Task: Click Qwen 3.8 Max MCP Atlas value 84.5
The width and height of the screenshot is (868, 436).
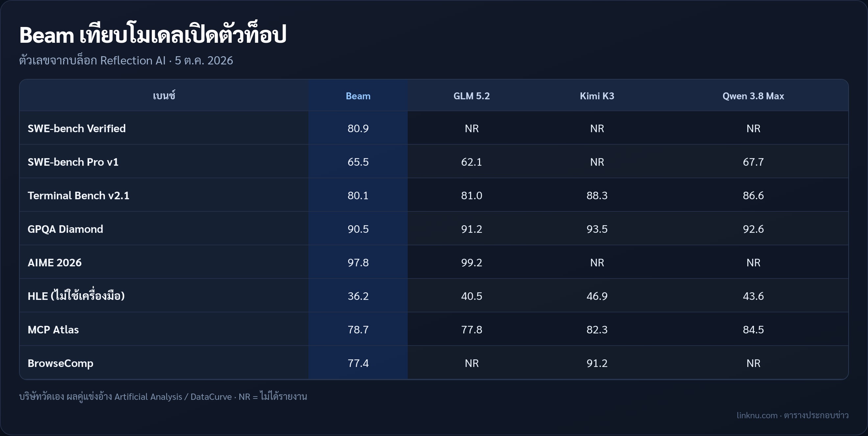Action: click(x=753, y=329)
